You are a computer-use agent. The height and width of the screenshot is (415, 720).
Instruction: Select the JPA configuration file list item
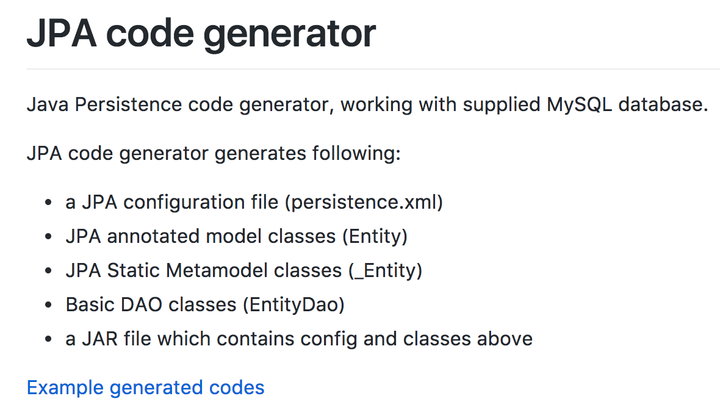pos(254,202)
